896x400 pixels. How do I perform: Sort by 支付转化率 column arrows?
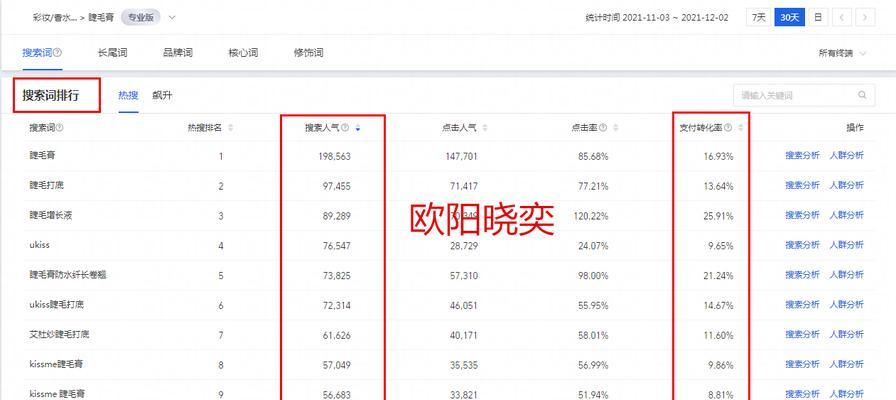(x=741, y=128)
